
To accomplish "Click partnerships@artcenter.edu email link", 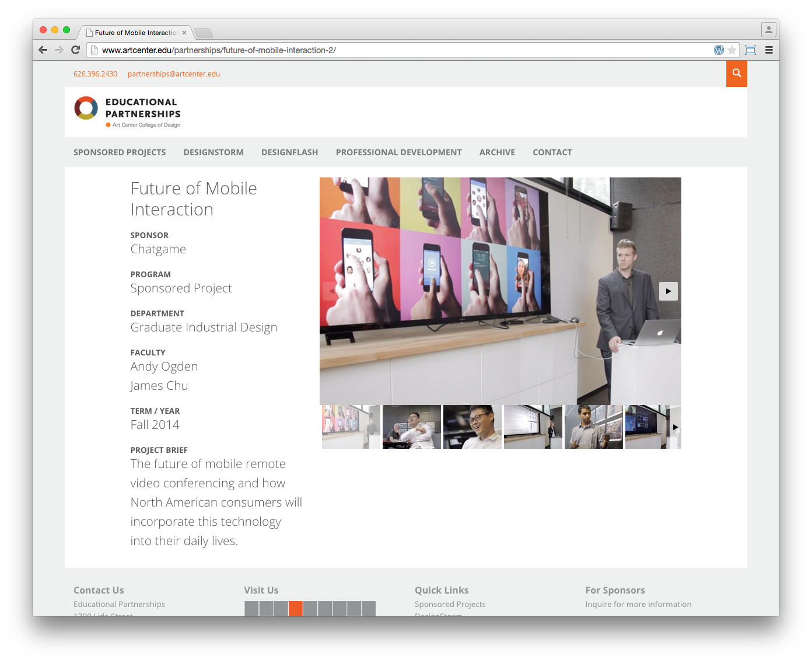I will 174,74.
